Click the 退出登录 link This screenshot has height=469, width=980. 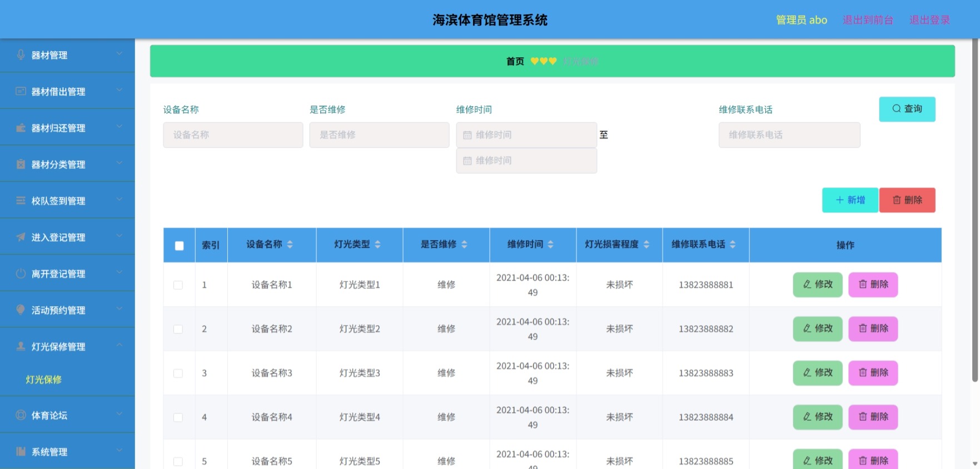pyautogui.click(x=929, y=20)
